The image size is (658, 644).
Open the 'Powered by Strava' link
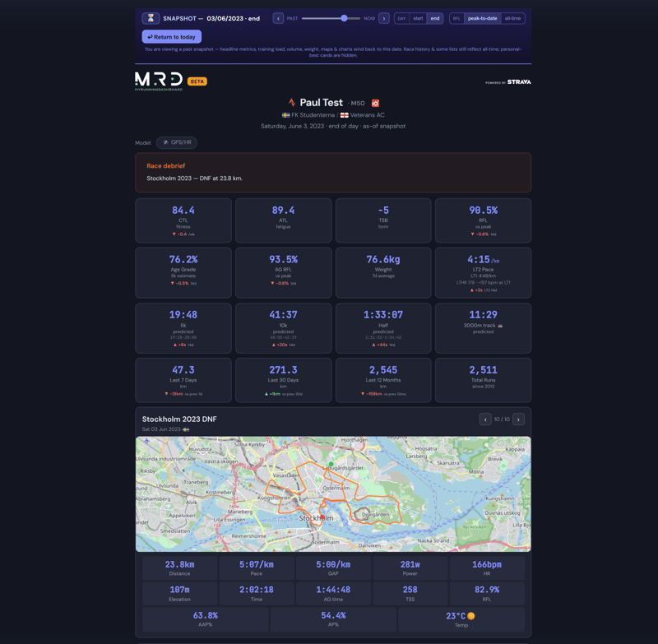507,82
